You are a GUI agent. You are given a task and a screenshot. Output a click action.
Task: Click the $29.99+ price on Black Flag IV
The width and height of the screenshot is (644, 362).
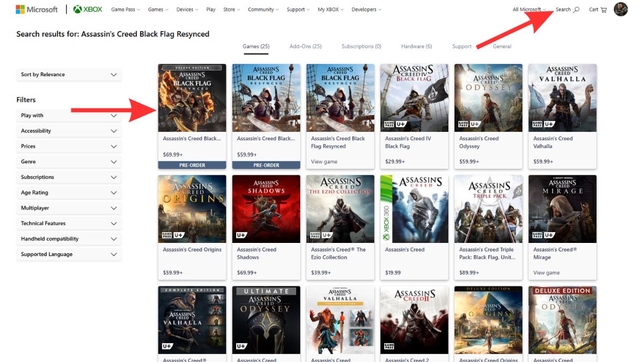pos(395,162)
